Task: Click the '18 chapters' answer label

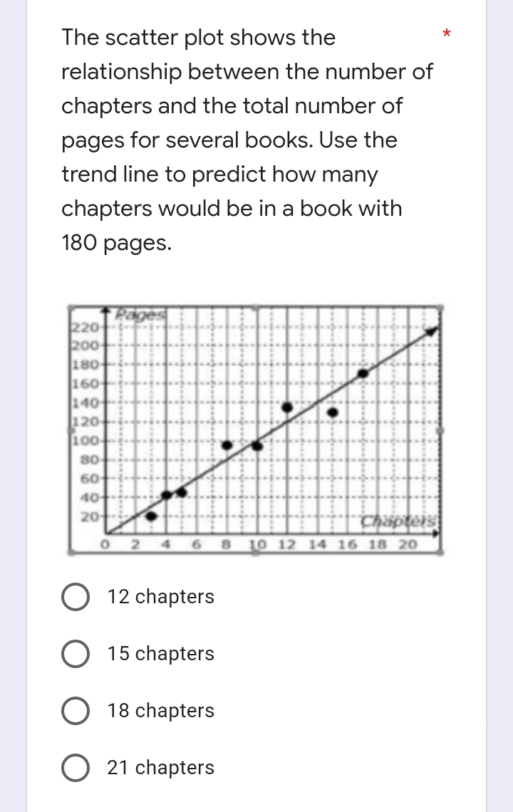Action: (x=161, y=711)
